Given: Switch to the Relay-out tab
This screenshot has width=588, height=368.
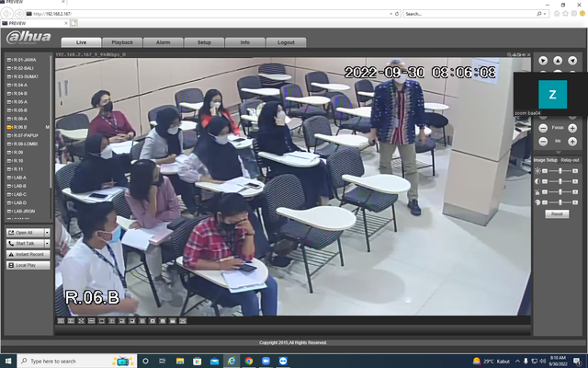Looking at the screenshot, I should click(570, 160).
